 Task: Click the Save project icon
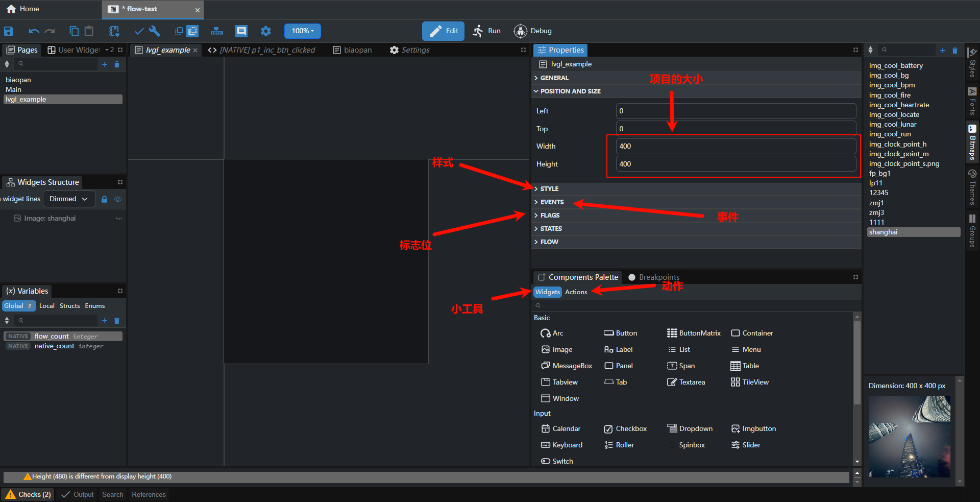tap(9, 31)
